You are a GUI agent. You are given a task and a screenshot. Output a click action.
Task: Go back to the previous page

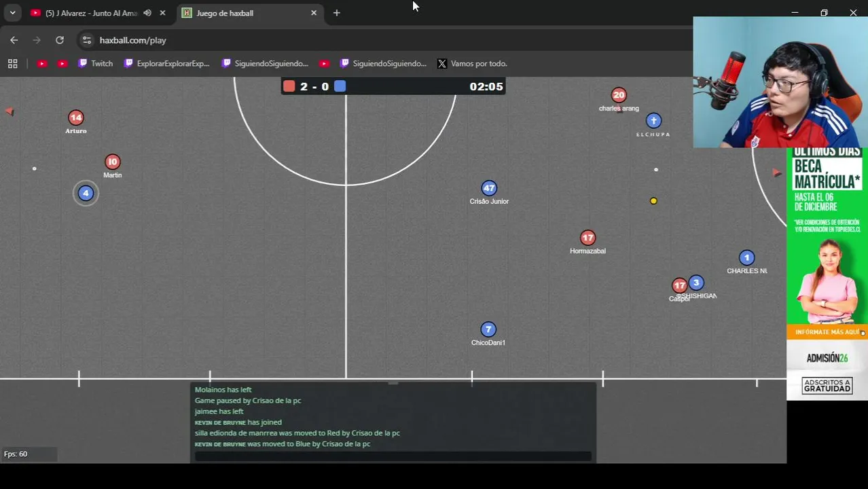(x=14, y=40)
